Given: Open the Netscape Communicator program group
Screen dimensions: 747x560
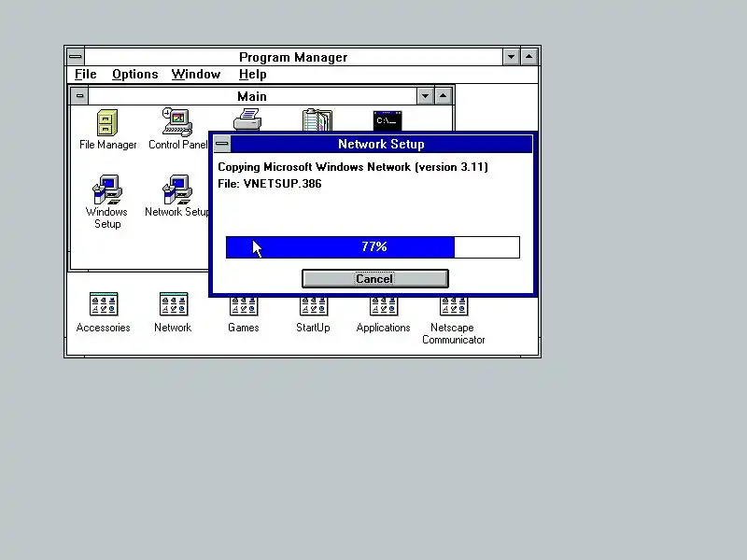Looking at the screenshot, I should tap(453, 321).
